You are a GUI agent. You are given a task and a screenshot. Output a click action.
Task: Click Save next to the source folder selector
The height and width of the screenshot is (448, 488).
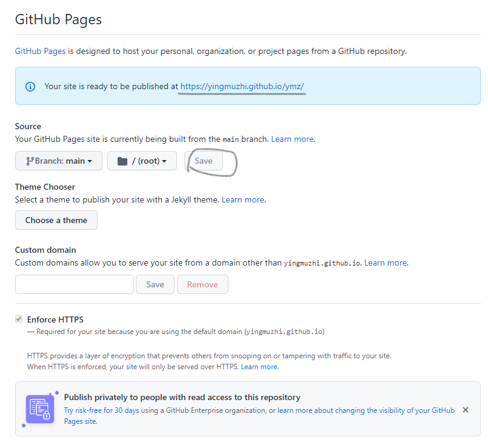pos(204,161)
